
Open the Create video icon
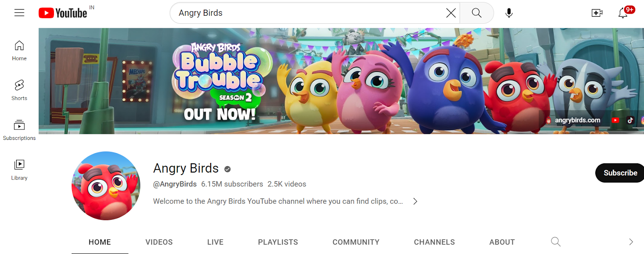pos(597,13)
